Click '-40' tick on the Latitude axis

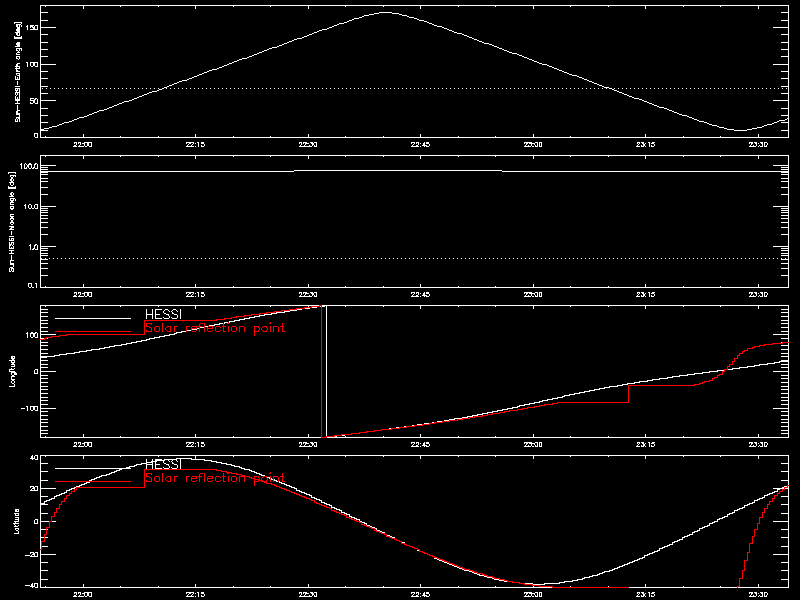pos(33,585)
